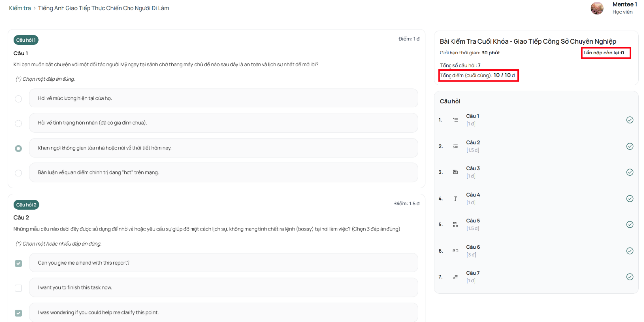Image resolution: width=644 pixels, height=322 pixels.
Task: Click the completed checkmark beside Câu 7
Action: click(x=630, y=277)
